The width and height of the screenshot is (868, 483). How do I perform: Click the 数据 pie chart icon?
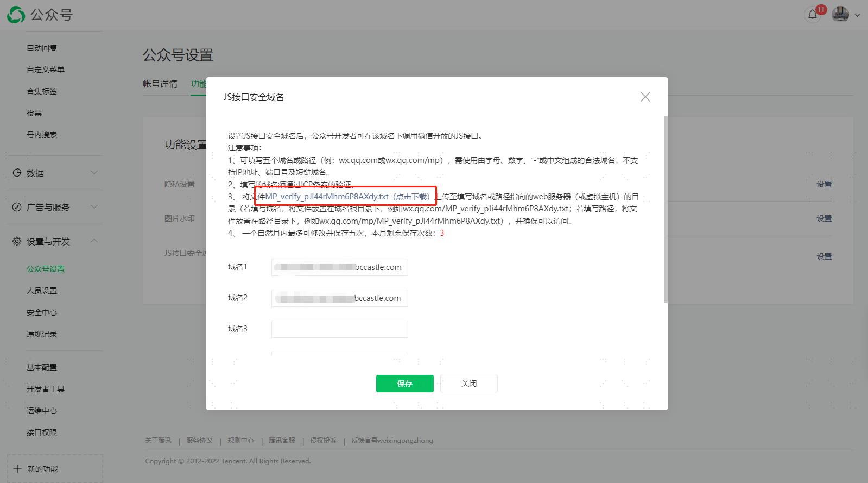[17, 173]
